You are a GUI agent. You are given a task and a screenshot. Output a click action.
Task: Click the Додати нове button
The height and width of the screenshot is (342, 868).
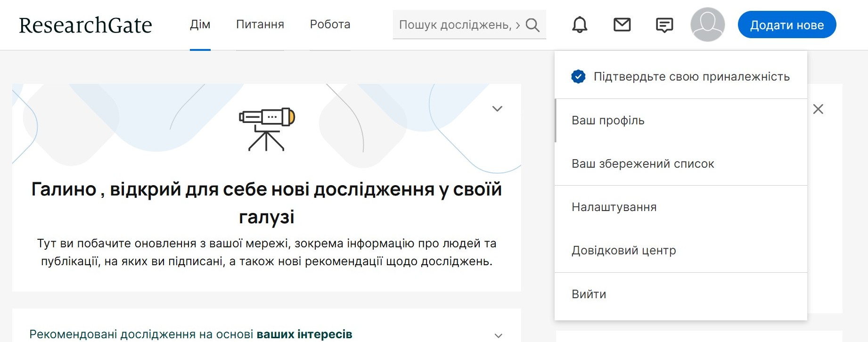[786, 25]
